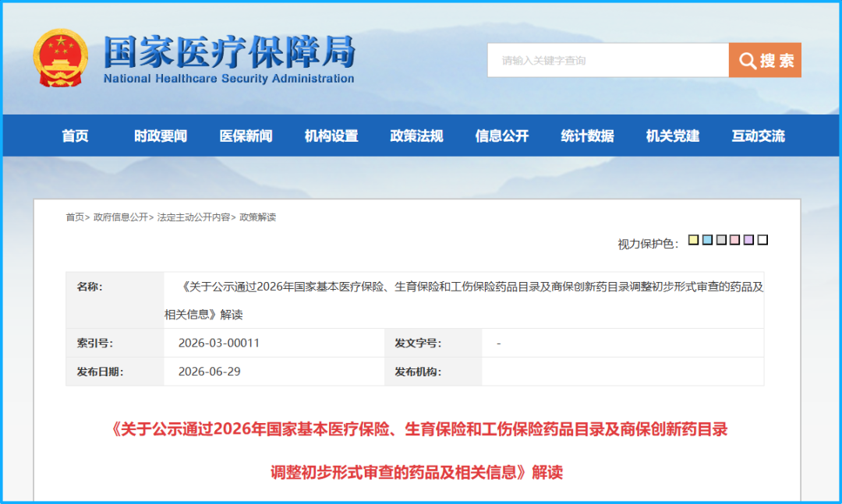Open 信息公开 navigation item
842x504 pixels.
click(x=502, y=136)
